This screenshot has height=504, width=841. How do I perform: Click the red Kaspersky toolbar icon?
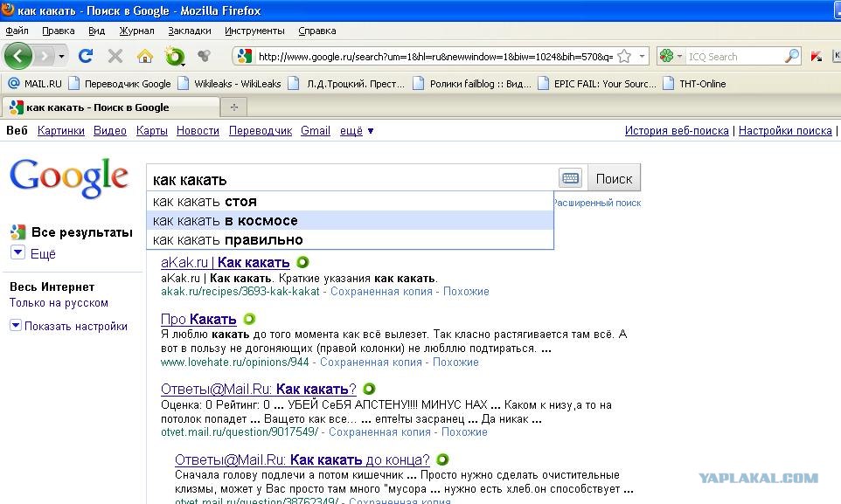point(817,56)
